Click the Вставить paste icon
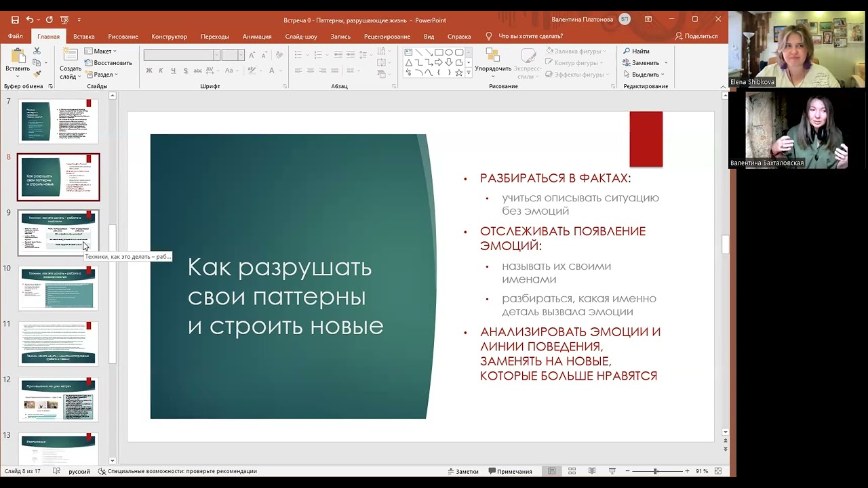This screenshot has height=488, width=868. tap(17, 56)
